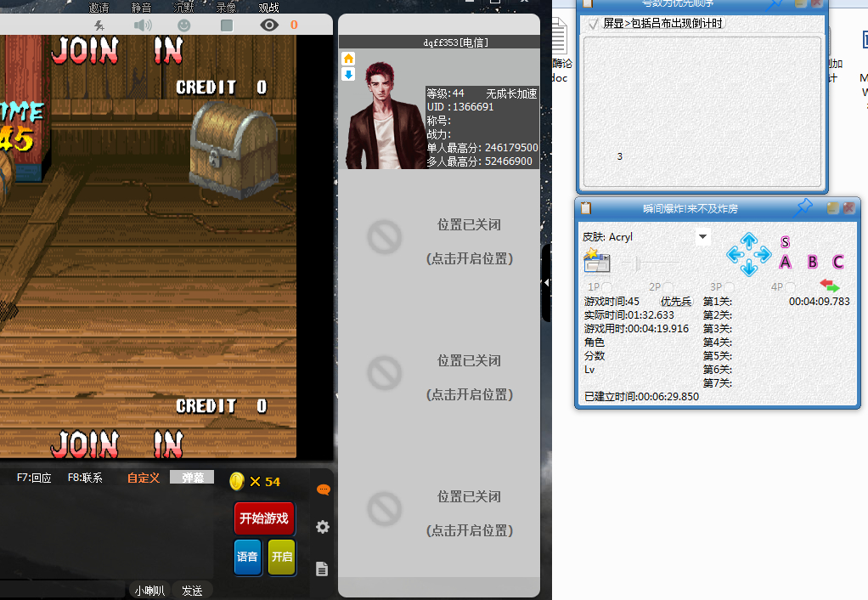
Task: Toggle the 弹幕 button
Action: (192, 477)
